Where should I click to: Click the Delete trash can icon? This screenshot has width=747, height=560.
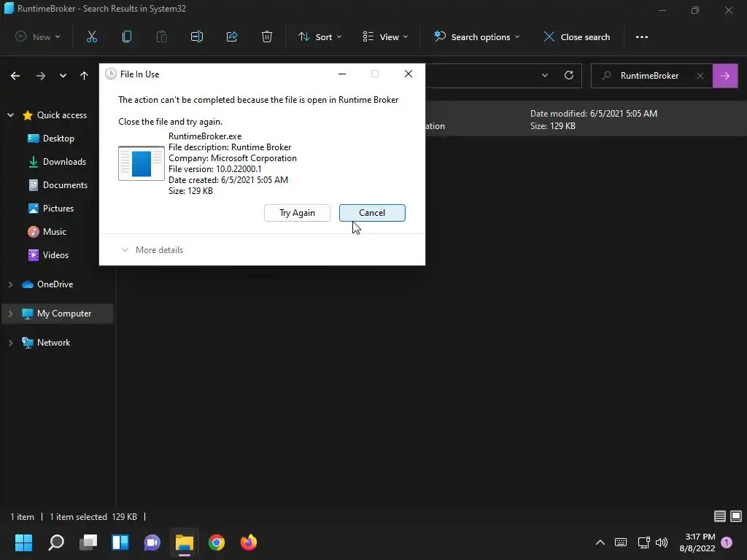(267, 36)
